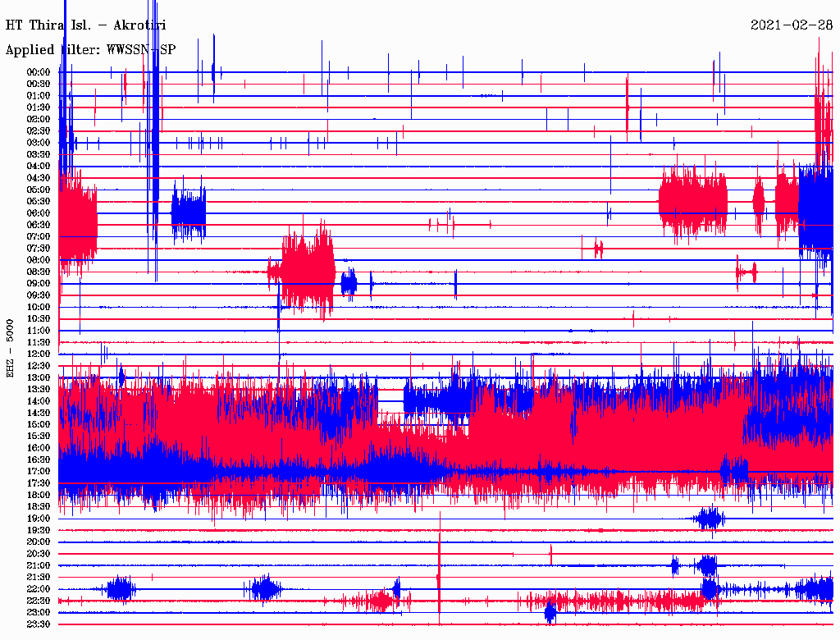This screenshot has height=640, width=840.
Task: Select the 20:00 time label
Action: pyautogui.click(x=39, y=542)
